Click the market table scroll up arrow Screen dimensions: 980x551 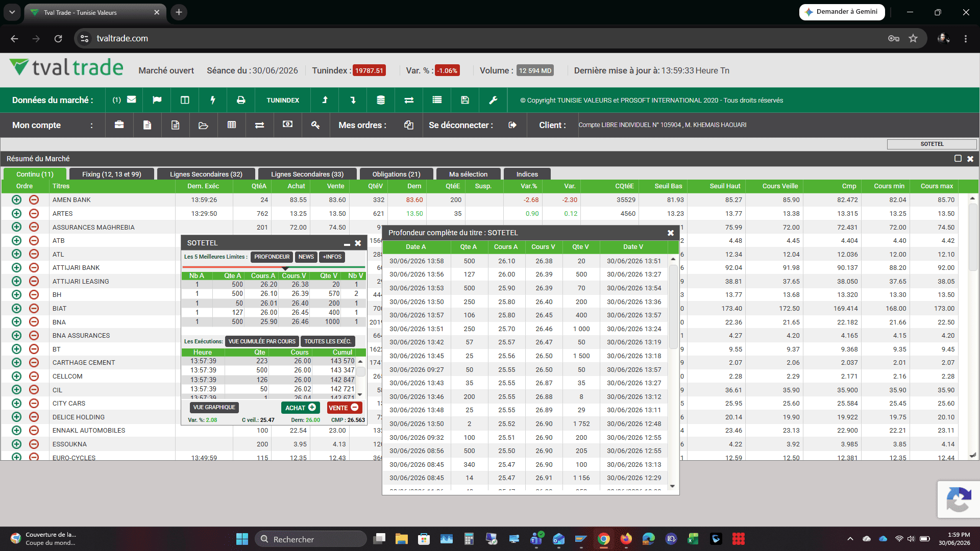click(972, 198)
